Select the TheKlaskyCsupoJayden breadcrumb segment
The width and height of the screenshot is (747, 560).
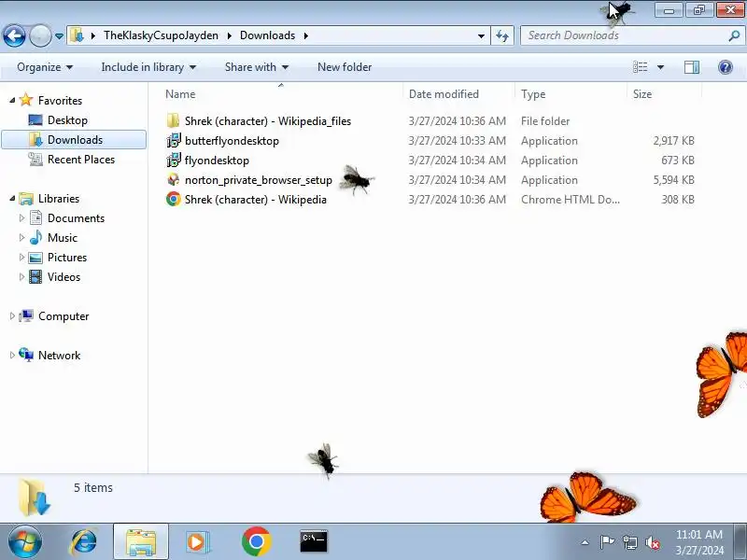[161, 35]
